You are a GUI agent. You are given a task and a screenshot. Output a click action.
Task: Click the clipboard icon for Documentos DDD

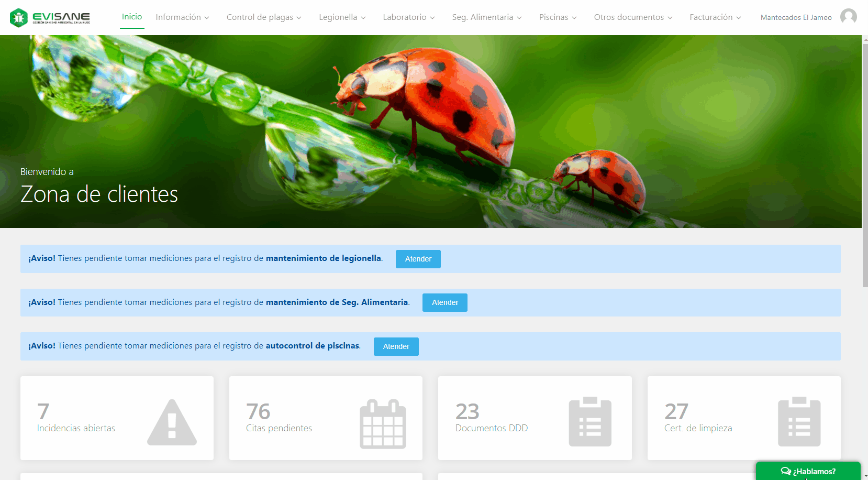pyautogui.click(x=590, y=422)
